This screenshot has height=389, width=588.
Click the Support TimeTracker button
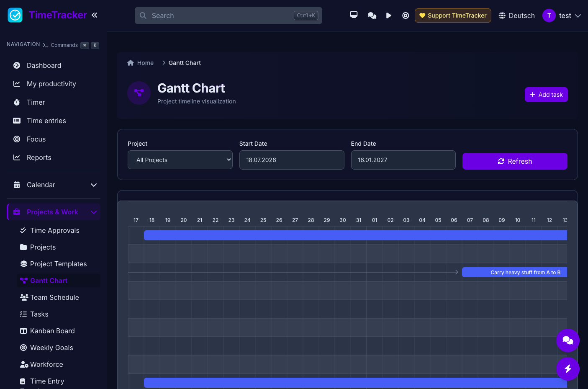(453, 15)
